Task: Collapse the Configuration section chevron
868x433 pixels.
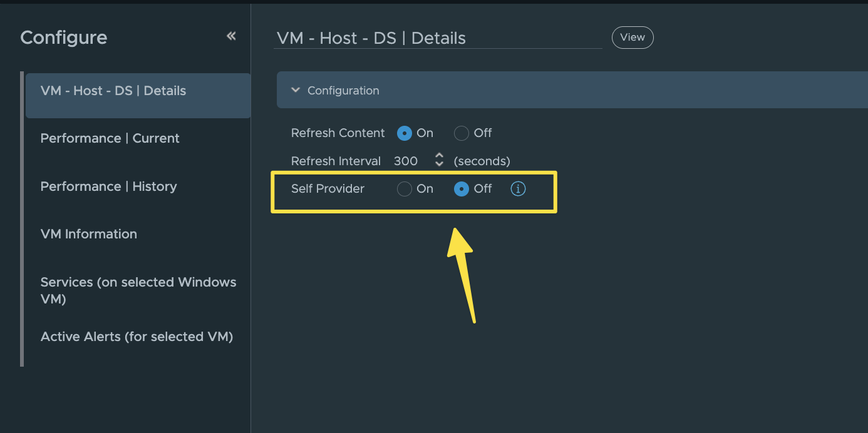Action: (x=296, y=90)
